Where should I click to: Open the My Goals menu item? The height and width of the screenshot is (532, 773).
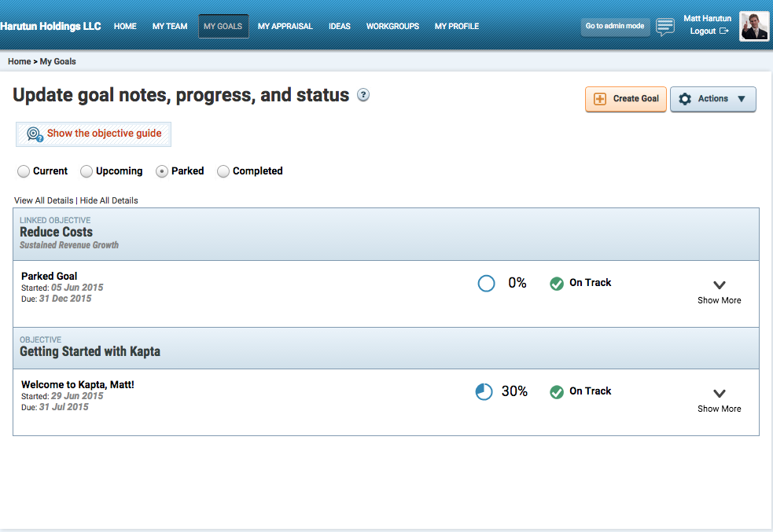point(223,26)
